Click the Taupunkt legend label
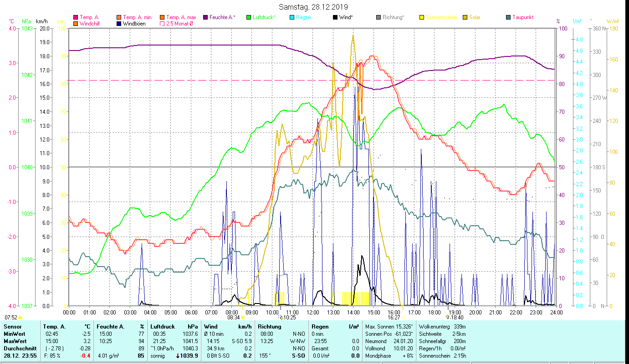The height and width of the screenshot is (364, 629). [523, 17]
